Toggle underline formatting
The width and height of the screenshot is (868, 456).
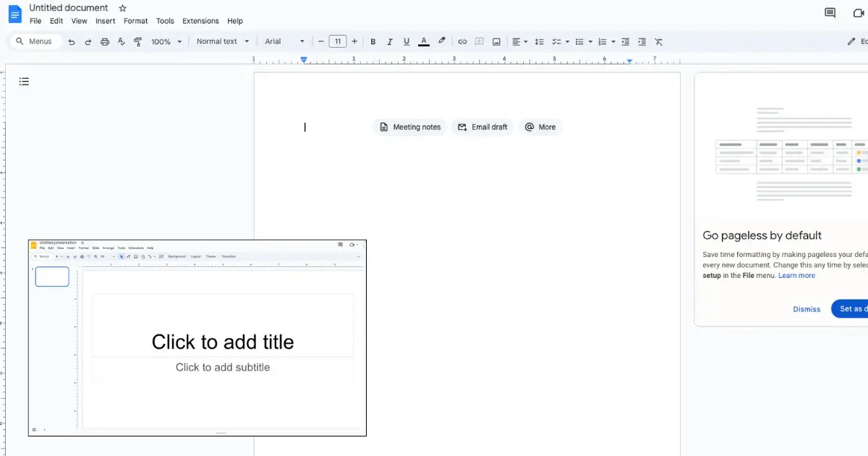tap(407, 42)
